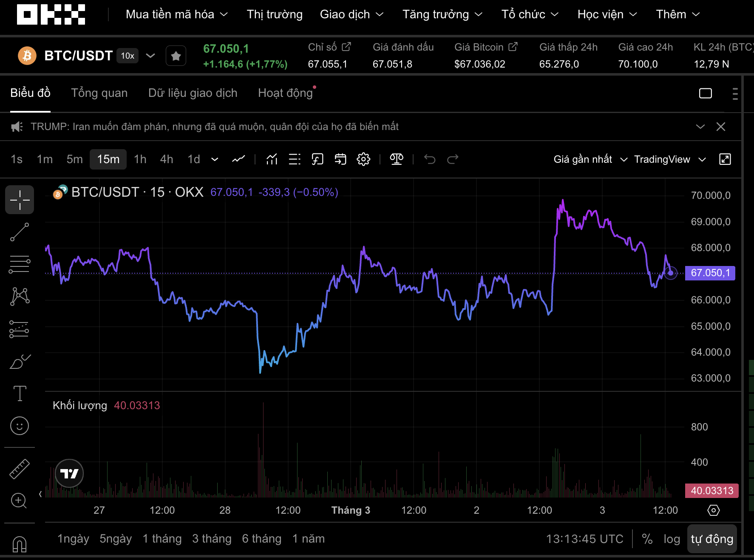This screenshot has height=560, width=754.
Task: Open the 1d timeframe dropdown chevron
Action: click(215, 159)
